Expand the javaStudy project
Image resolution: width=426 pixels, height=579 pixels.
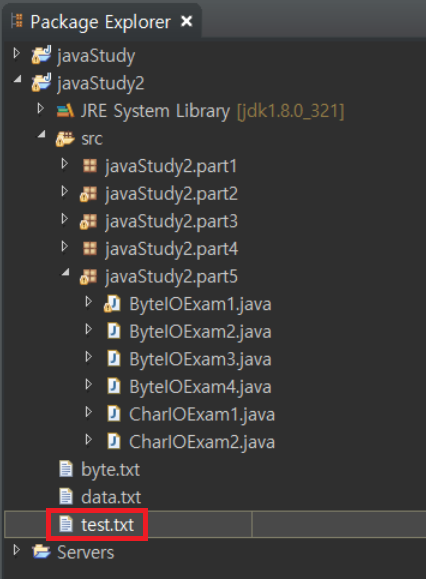17,54
